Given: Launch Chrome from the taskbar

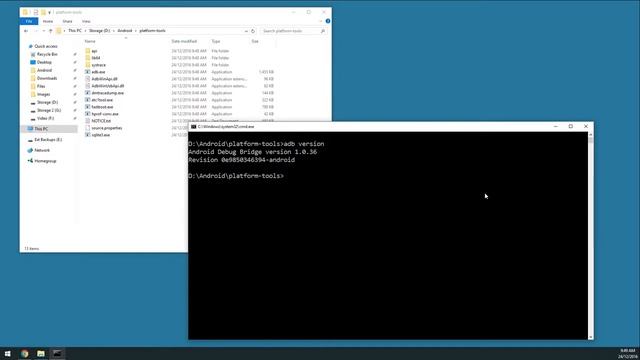Looking at the screenshot, I should pos(24,353).
